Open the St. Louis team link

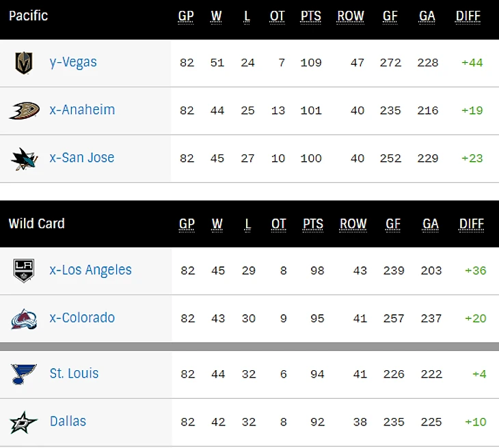coord(74,374)
